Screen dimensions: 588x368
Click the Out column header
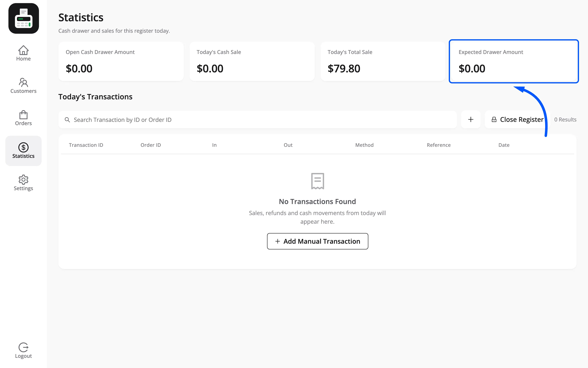click(288, 145)
